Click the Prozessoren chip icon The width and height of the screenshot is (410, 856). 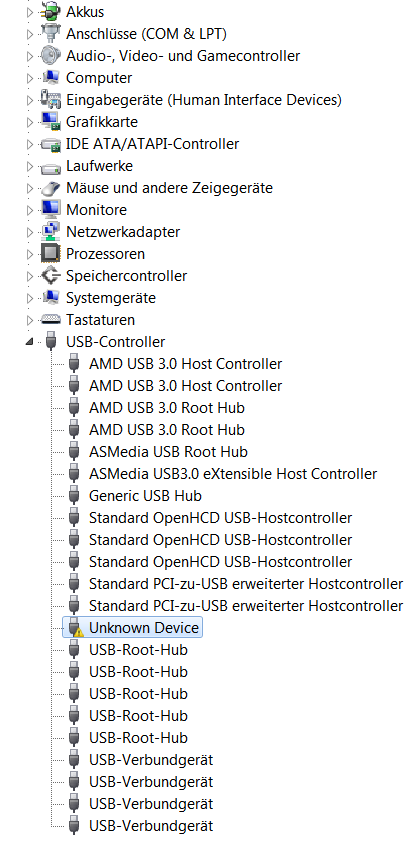click(x=50, y=253)
